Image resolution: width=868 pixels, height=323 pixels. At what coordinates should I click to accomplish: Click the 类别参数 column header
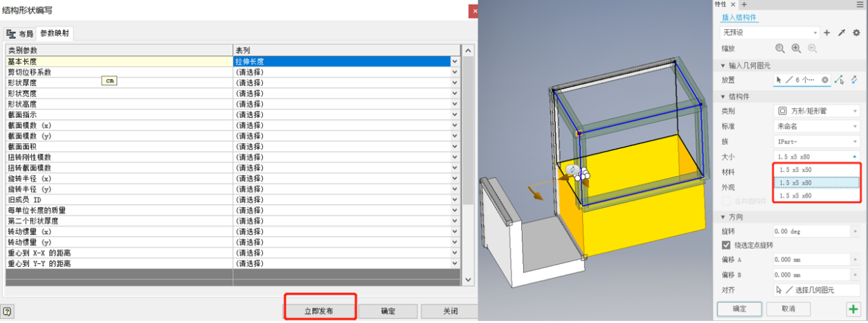click(119, 51)
